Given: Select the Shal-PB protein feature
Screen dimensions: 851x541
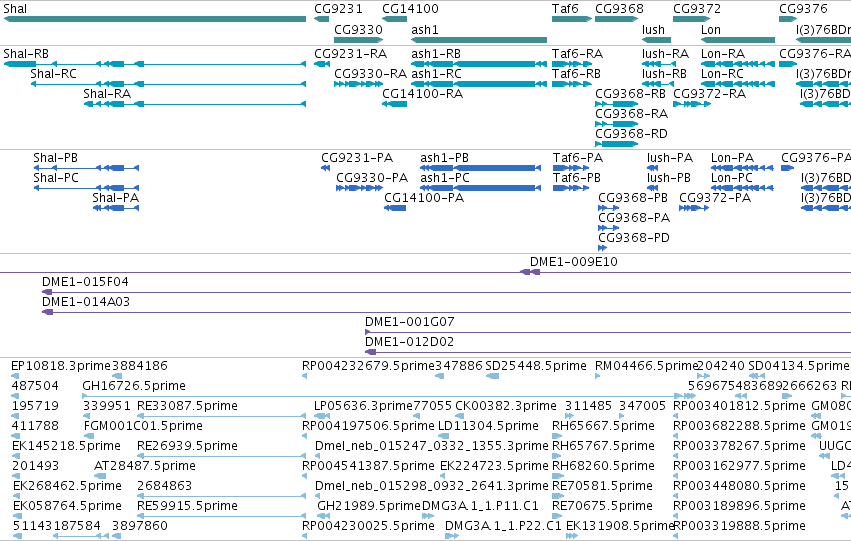Looking at the screenshot, I should point(86,168).
